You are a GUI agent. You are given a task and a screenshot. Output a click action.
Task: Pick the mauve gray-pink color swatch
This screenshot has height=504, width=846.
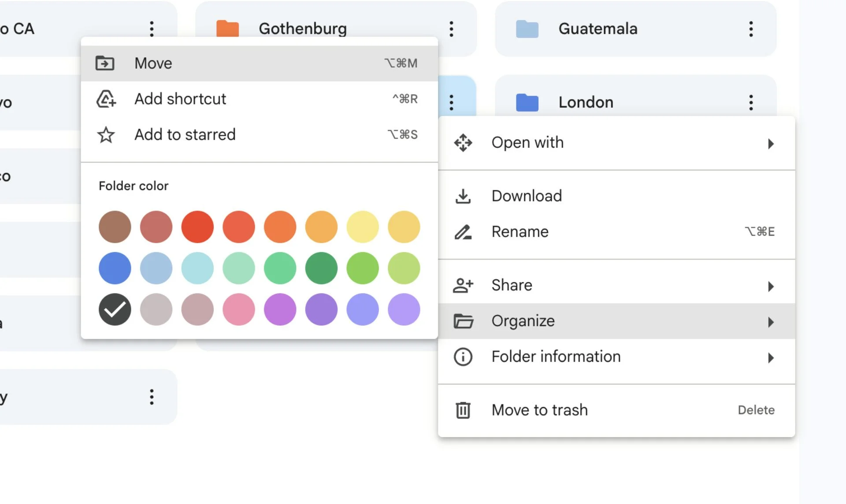tap(197, 310)
